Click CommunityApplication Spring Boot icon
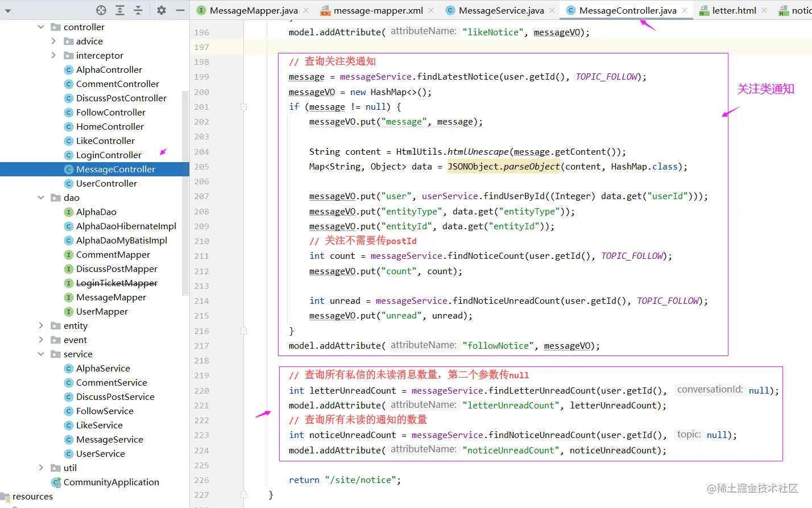The image size is (812, 508). pos(56,482)
